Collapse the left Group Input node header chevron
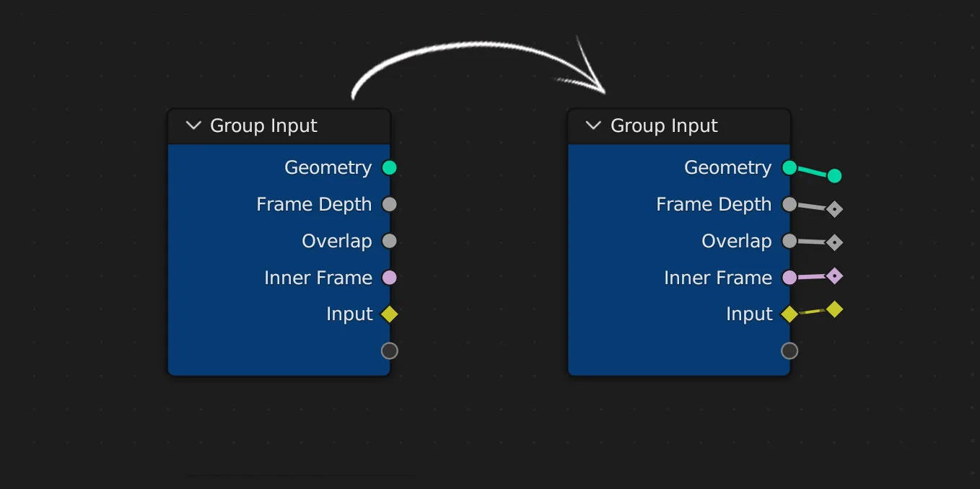 point(193,125)
